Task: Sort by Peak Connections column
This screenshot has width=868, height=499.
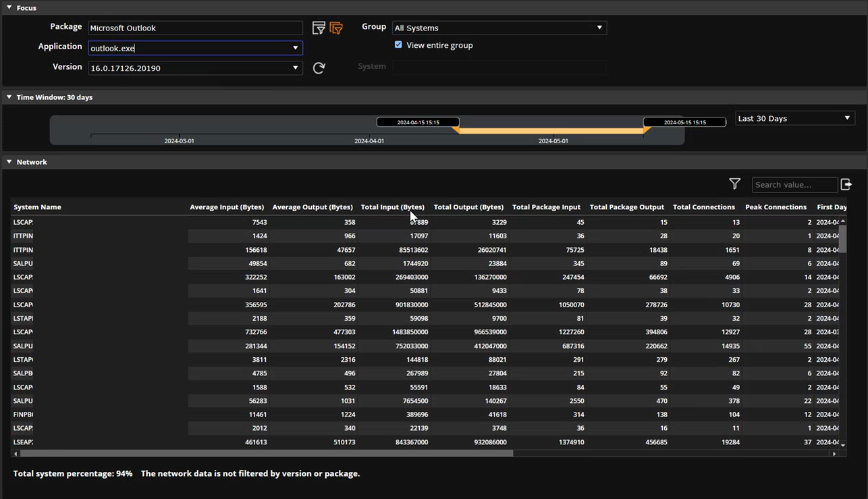Action: [776, 207]
